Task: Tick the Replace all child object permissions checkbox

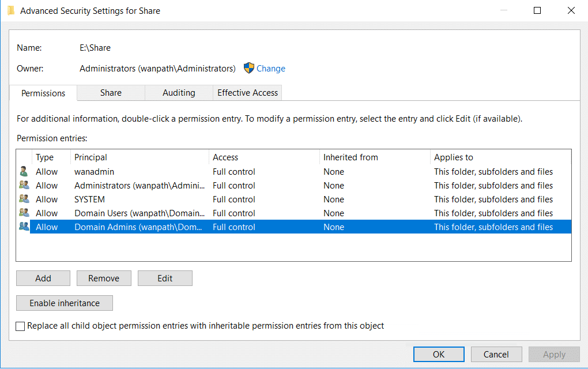Action: point(20,326)
